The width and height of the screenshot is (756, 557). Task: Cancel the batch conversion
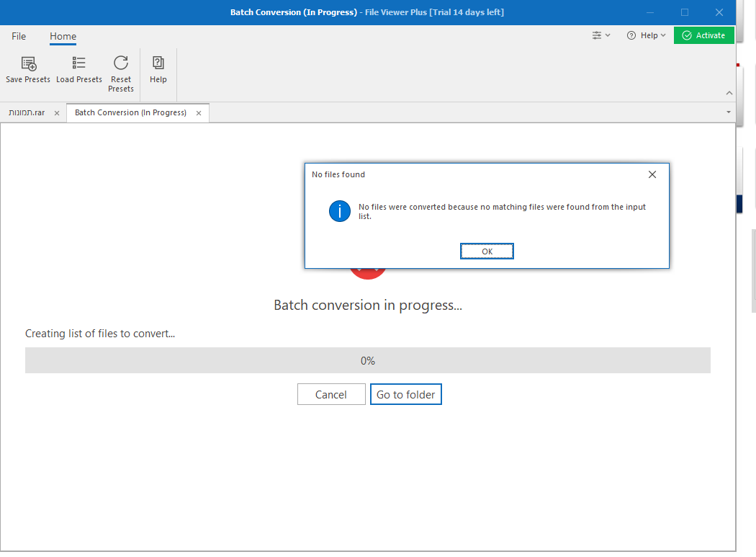pos(331,394)
